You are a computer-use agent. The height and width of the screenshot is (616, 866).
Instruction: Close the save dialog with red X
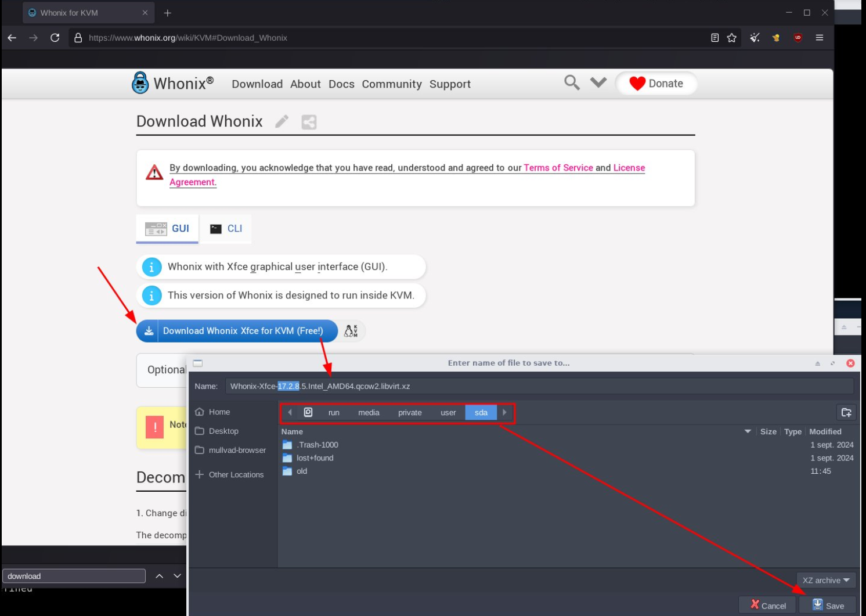point(850,363)
